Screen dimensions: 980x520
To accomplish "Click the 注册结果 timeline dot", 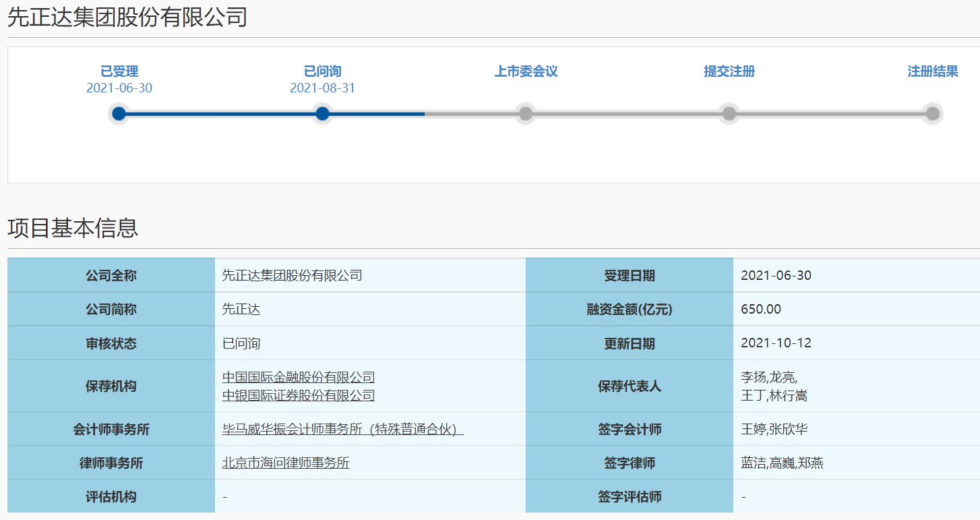I will [933, 113].
